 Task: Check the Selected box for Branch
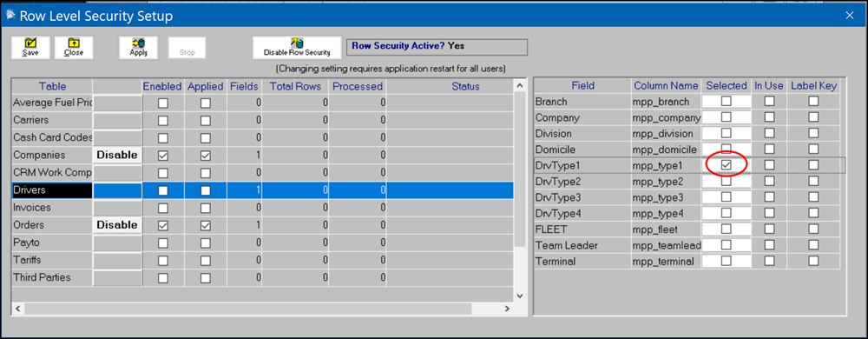click(x=727, y=102)
